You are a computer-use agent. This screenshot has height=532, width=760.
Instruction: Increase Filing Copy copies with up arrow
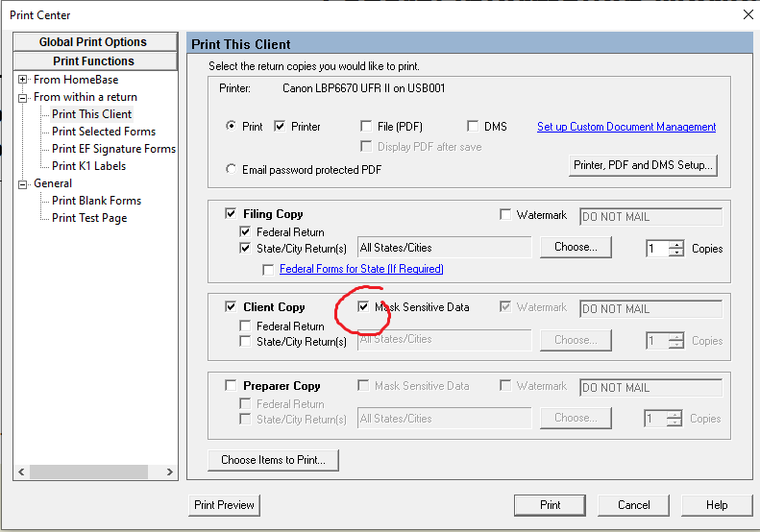pos(676,244)
